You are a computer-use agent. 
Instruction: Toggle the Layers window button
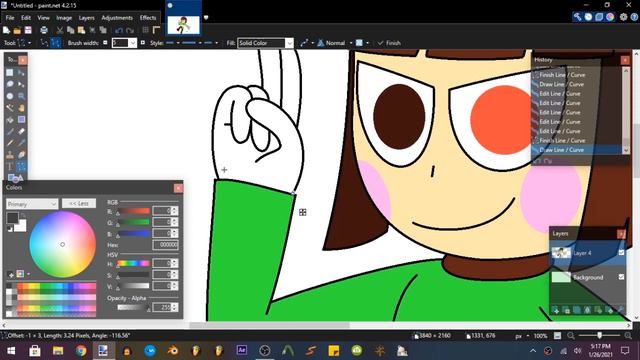[599, 17]
